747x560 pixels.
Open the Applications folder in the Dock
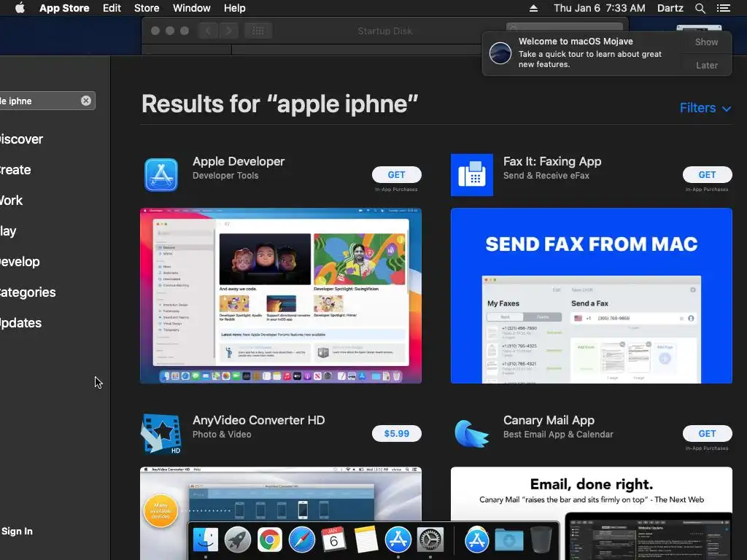pyautogui.click(x=477, y=540)
